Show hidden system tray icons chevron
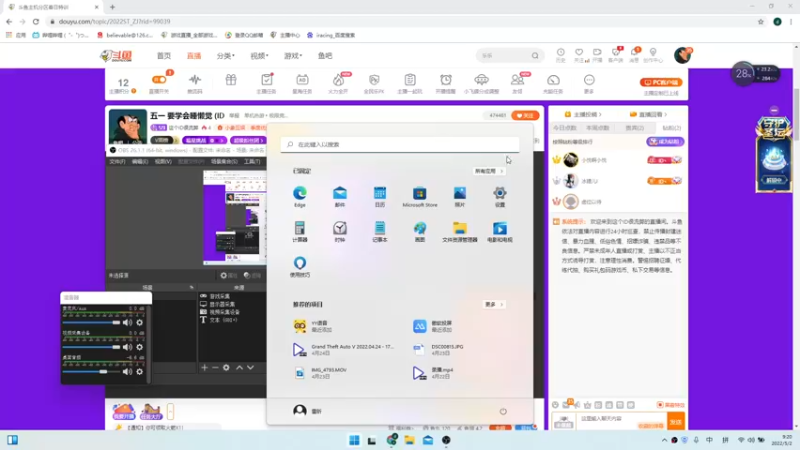This screenshot has width=800, height=450. pyautogui.click(x=664, y=440)
